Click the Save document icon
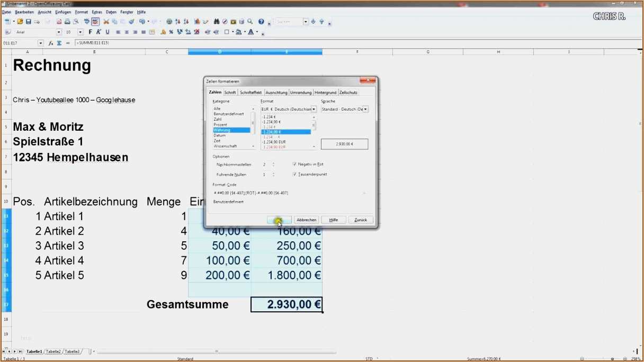The image size is (644, 362). pyautogui.click(x=29, y=22)
